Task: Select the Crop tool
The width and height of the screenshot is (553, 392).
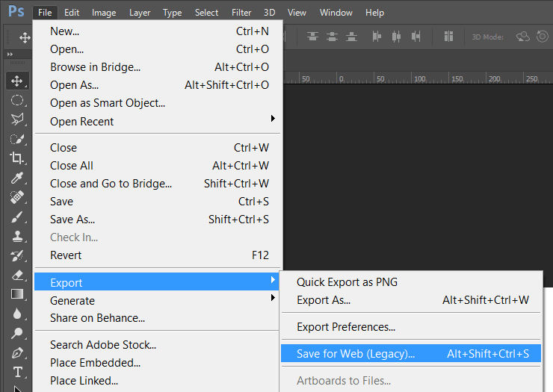Action: [17, 158]
